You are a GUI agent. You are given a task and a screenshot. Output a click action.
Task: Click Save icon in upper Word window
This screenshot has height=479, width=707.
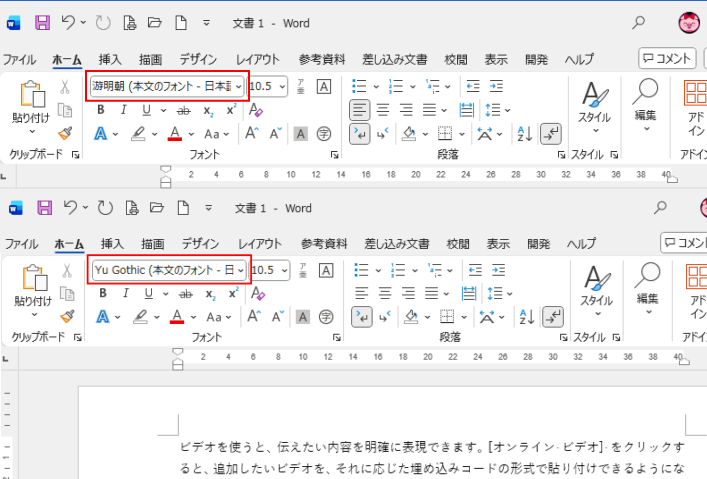[42, 23]
